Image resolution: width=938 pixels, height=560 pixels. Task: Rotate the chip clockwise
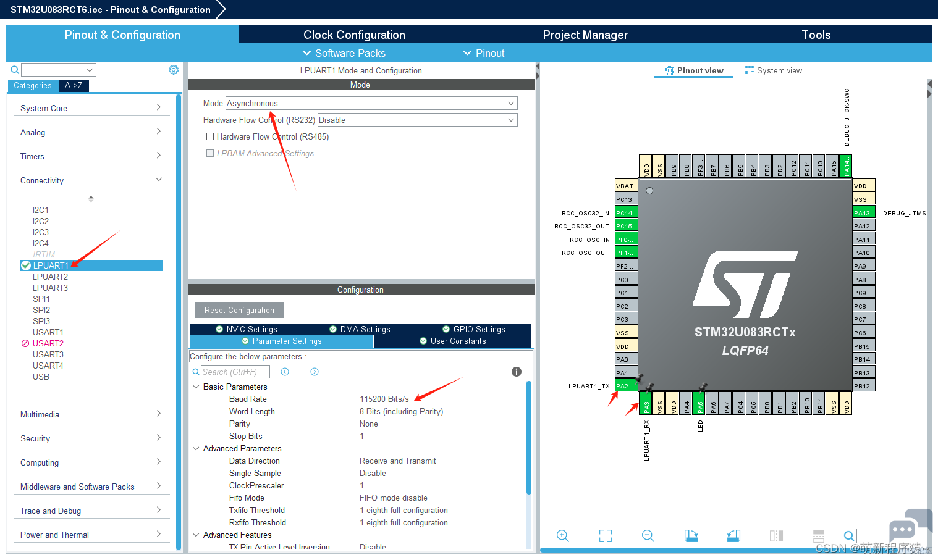(691, 536)
